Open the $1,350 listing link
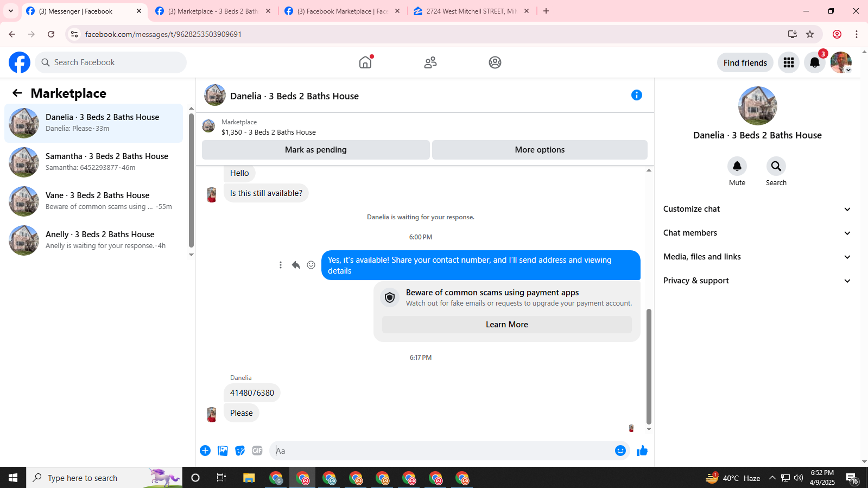 pos(269,132)
